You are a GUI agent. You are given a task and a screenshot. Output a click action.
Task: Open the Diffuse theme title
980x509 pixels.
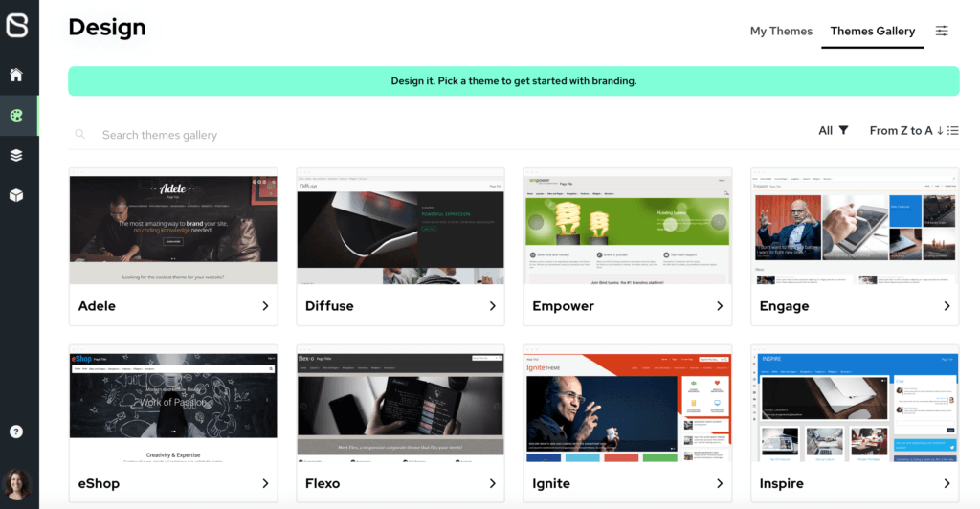pos(329,306)
